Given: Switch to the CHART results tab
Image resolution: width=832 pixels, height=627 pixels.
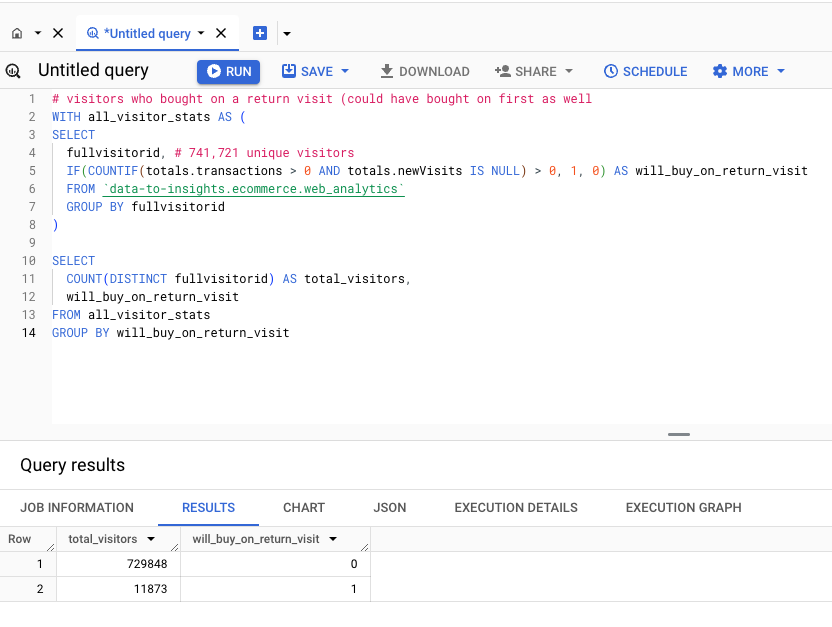Looking at the screenshot, I should [x=303, y=507].
